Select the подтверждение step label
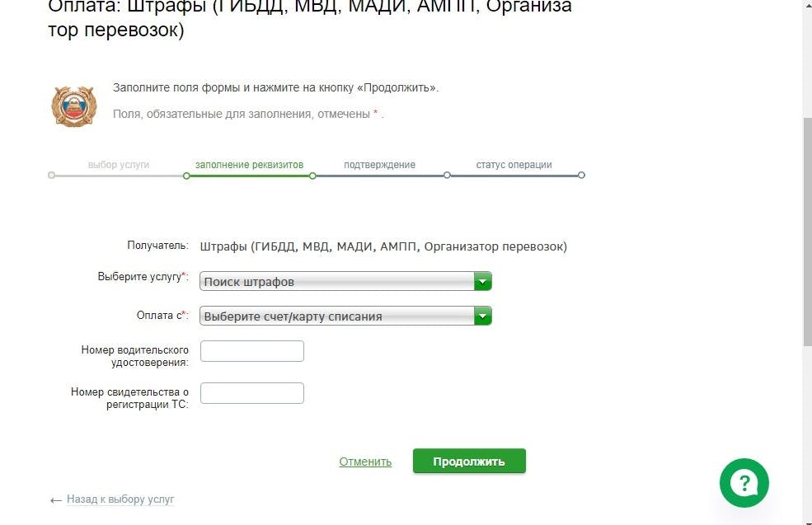812x525 pixels. [379, 165]
